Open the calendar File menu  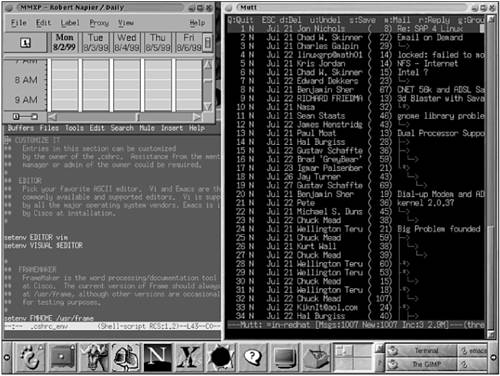pos(19,23)
